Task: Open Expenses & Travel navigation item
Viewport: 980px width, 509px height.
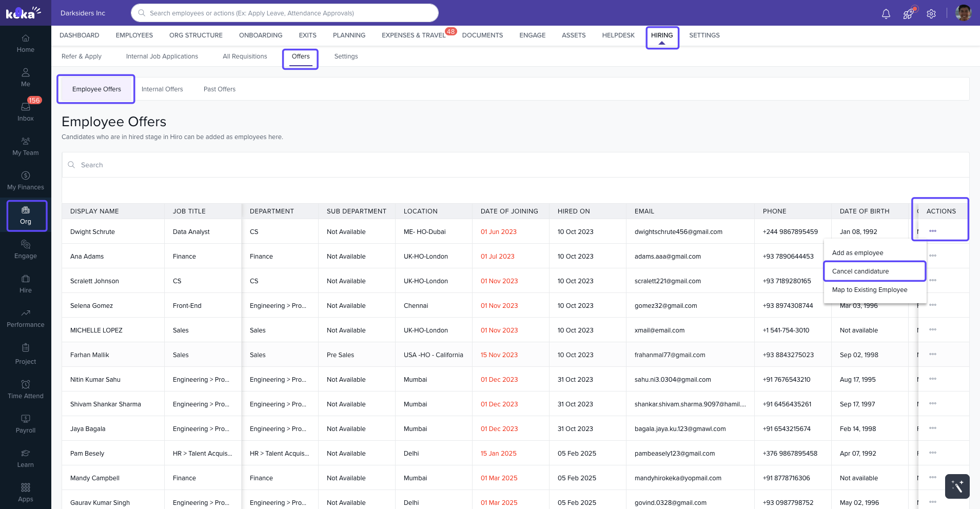Action: pyautogui.click(x=413, y=35)
